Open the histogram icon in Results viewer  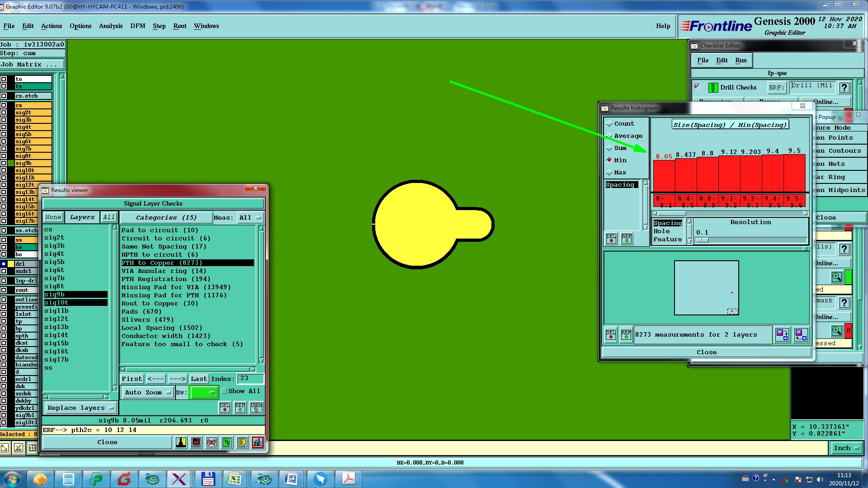pos(258,442)
